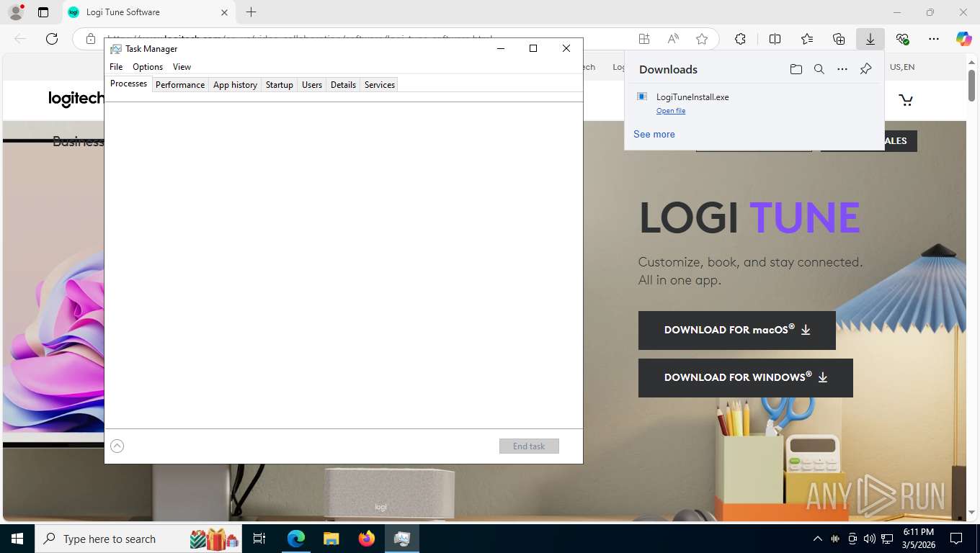This screenshot has width=980, height=553.
Task: Open Task View on taskbar
Action: [259, 539]
